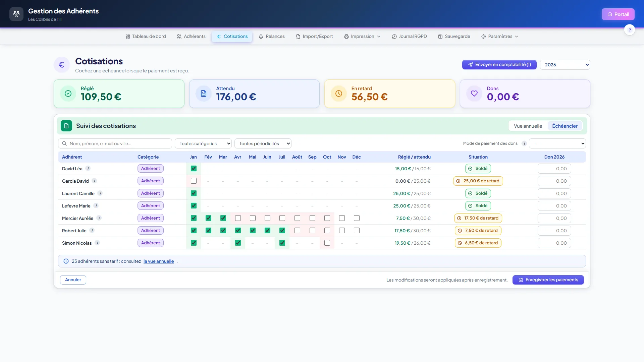The width and height of the screenshot is (644, 362).
Task: Click the members logo icon in header
Action: (16, 14)
